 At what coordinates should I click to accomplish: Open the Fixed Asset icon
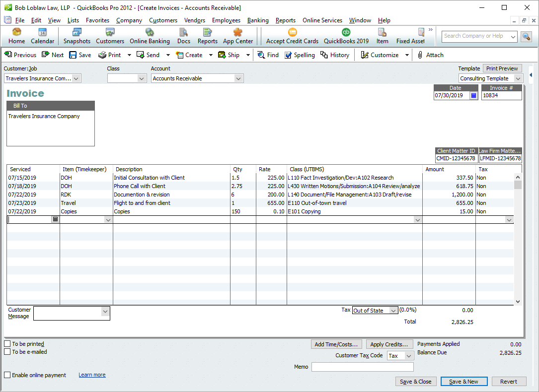pyautogui.click(x=410, y=36)
